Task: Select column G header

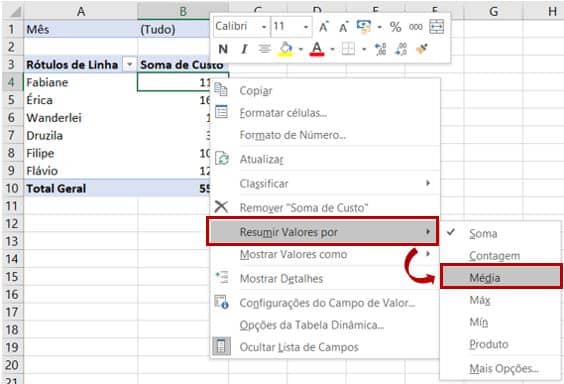Action: (x=494, y=11)
